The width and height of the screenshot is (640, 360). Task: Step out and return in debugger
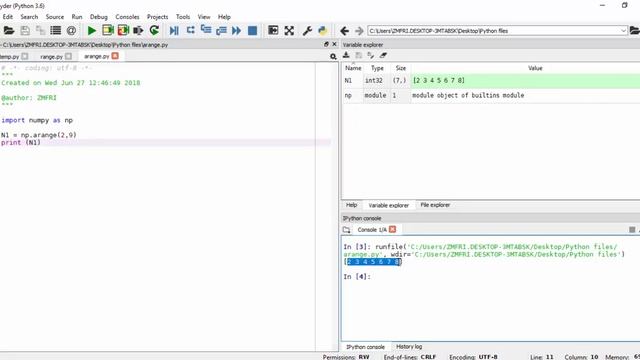click(x=221, y=31)
